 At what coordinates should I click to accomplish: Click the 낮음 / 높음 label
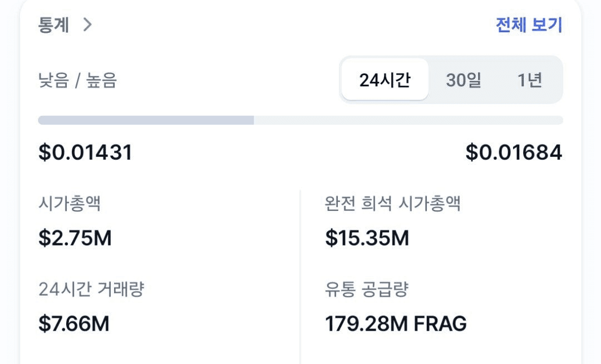[77, 81]
